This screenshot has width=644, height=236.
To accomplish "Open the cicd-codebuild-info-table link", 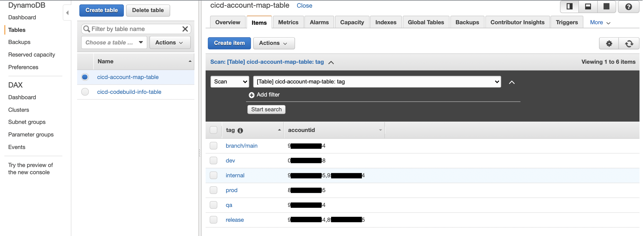I will [x=129, y=92].
